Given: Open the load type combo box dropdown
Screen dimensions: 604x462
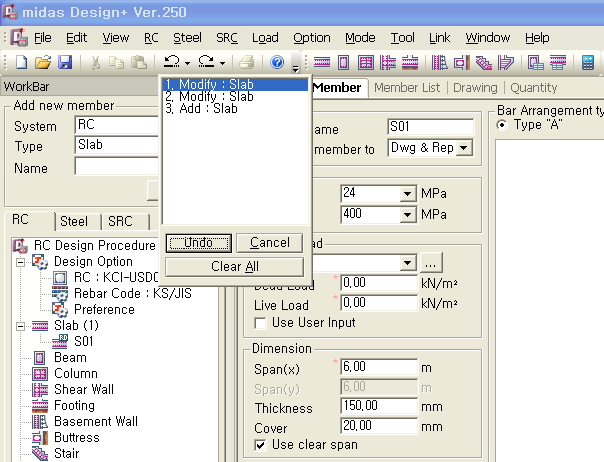Looking at the screenshot, I should click(x=408, y=263).
